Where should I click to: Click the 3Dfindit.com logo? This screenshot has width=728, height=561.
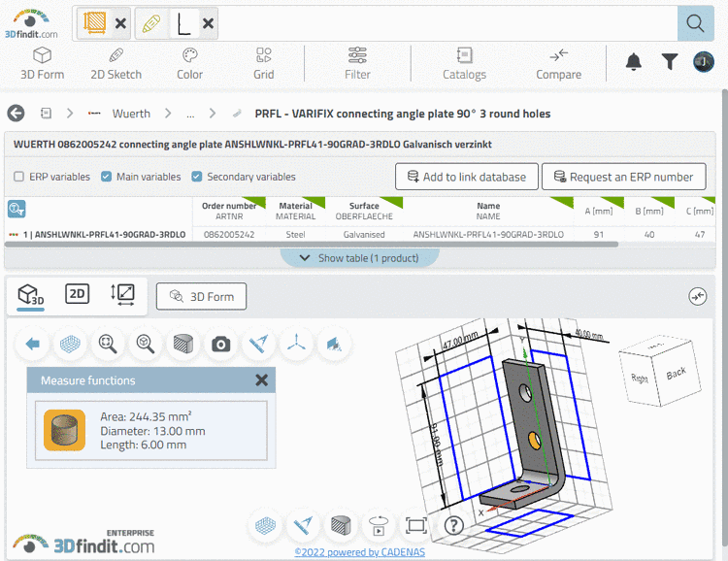pyautogui.click(x=31, y=23)
